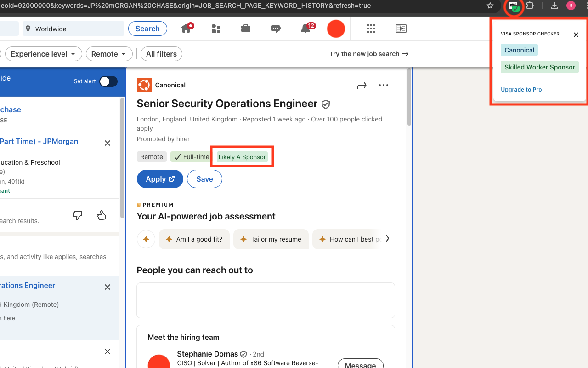This screenshot has height=368, width=588.
Task: Message Stephanie Domas
Action: (x=361, y=365)
